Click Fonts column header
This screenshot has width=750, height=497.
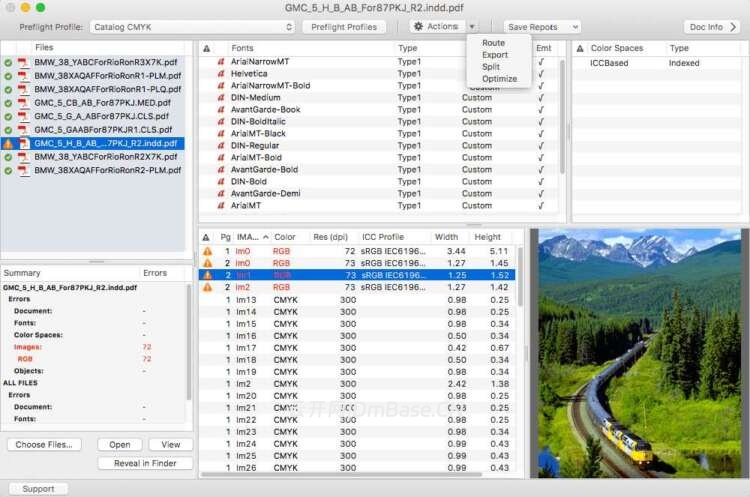242,48
